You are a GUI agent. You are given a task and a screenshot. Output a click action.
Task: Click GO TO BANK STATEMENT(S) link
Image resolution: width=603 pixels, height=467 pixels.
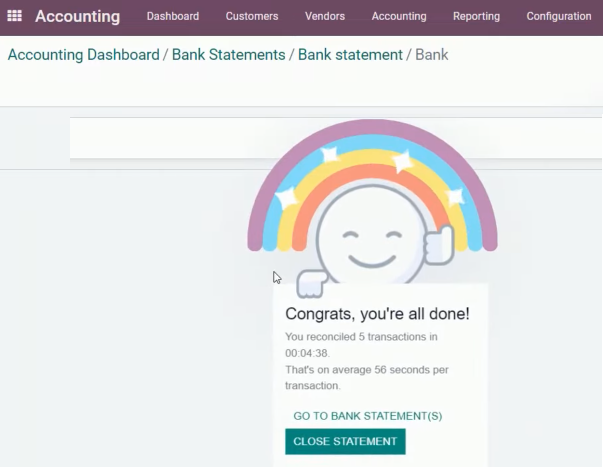click(x=367, y=416)
